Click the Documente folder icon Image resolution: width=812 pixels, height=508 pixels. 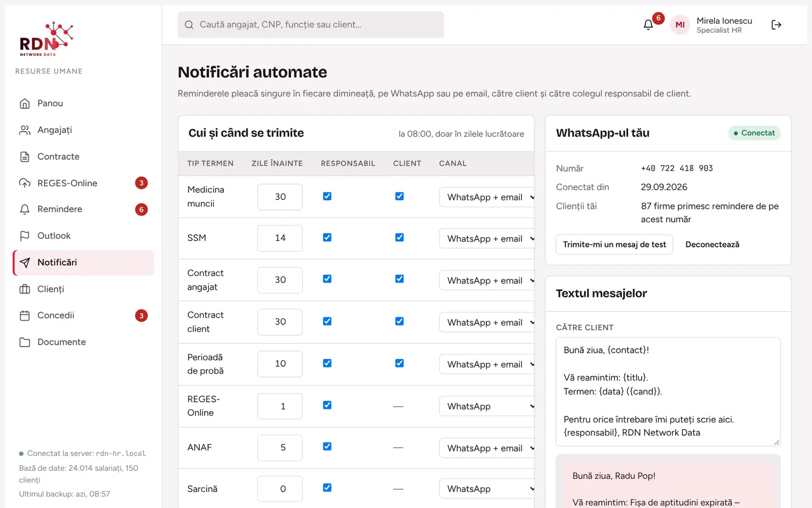pos(25,342)
